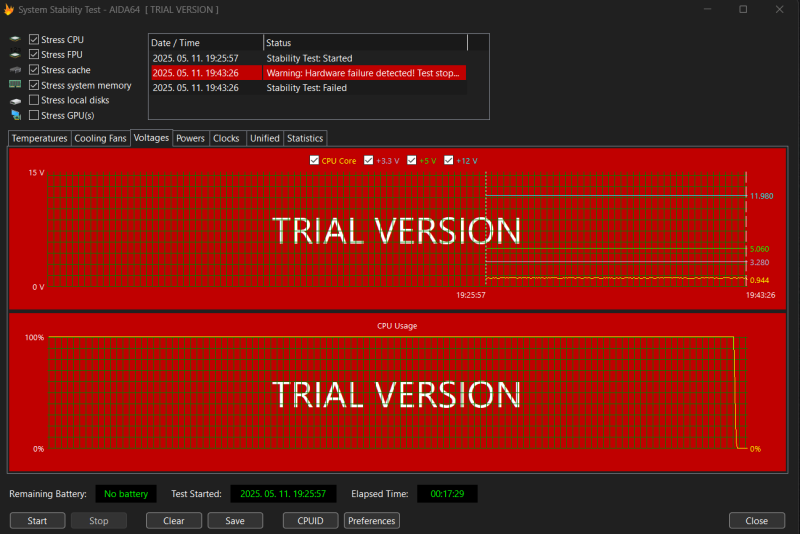Toggle the +5 V graph checkbox
Screen dimensions: 800x534
pos(412,160)
